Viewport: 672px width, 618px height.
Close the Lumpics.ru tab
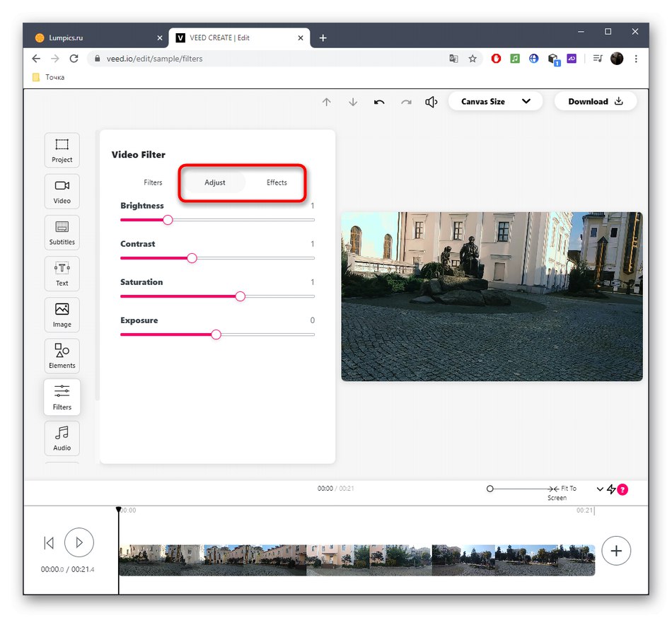point(160,37)
